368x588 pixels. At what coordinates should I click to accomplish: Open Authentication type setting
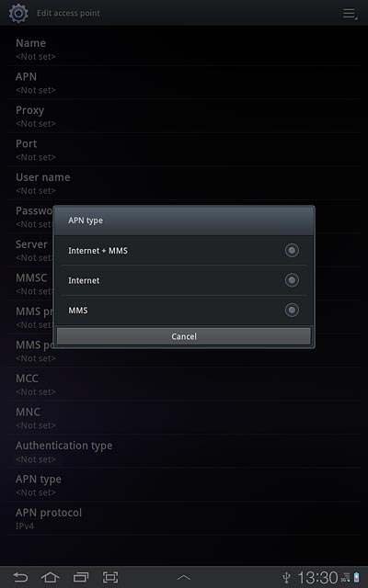pyautogui.click(x=184, y=451)
